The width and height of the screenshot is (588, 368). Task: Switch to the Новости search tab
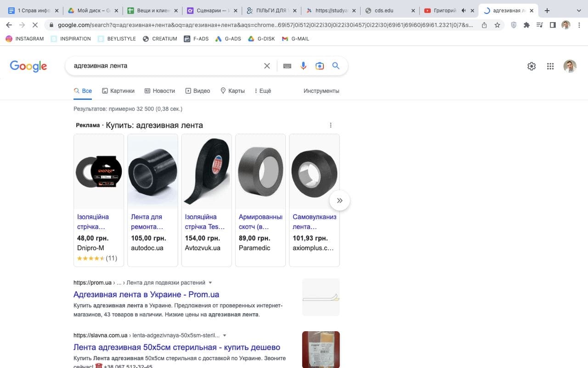(x=159, y=91)
